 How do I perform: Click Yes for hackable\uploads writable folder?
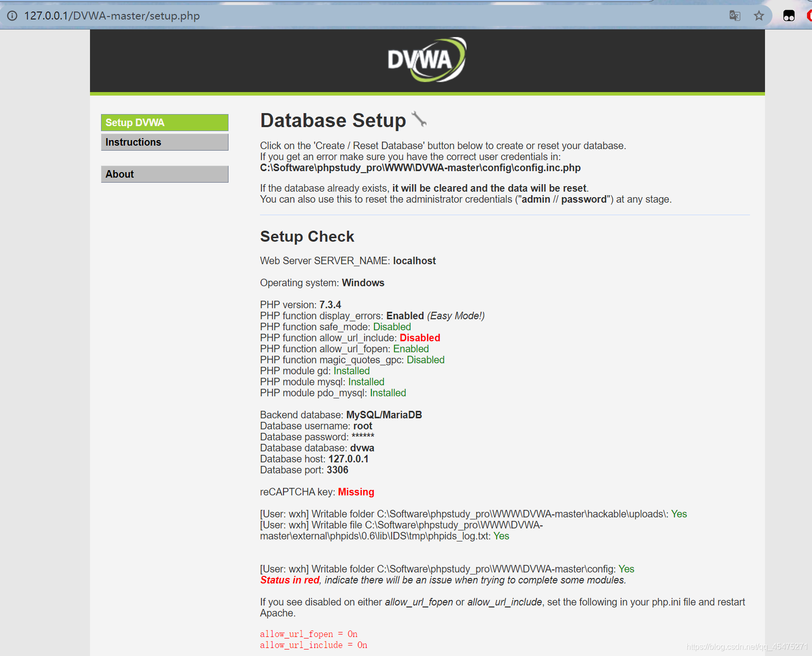[x=679, y=514]
